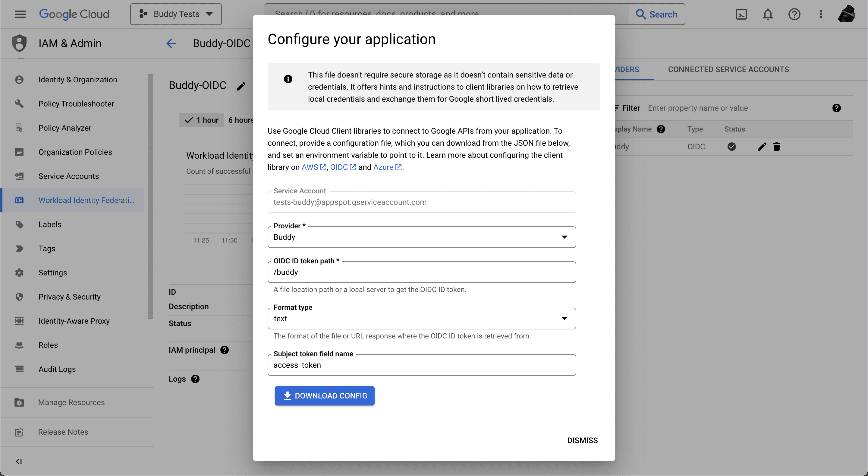Edit the OIDC provider row pencil
The height and width of the screenshot is (476, 868).
click(x=762, y=147)
